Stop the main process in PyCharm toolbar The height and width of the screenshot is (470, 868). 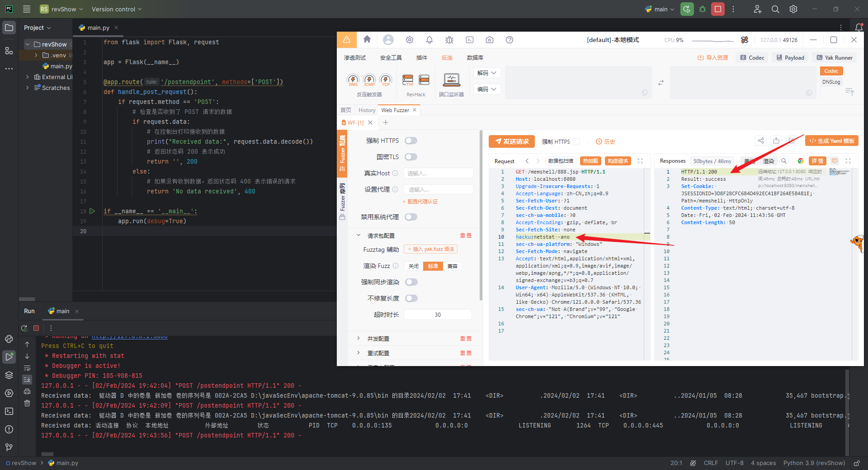click(718, 9)
